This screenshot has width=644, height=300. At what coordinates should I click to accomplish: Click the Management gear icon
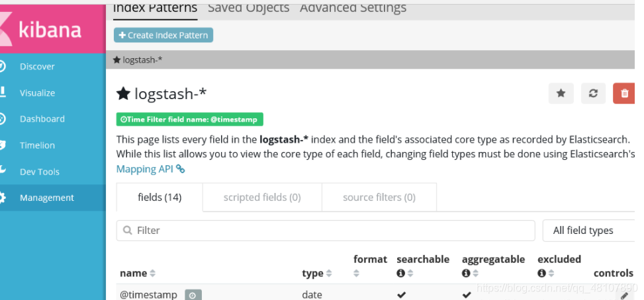click(2, 198)
